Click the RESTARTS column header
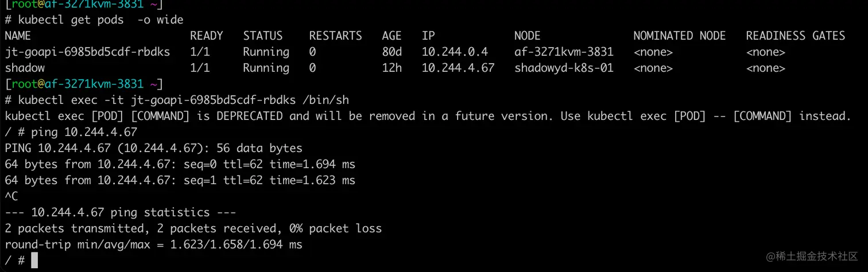 [x=336, y=36]
